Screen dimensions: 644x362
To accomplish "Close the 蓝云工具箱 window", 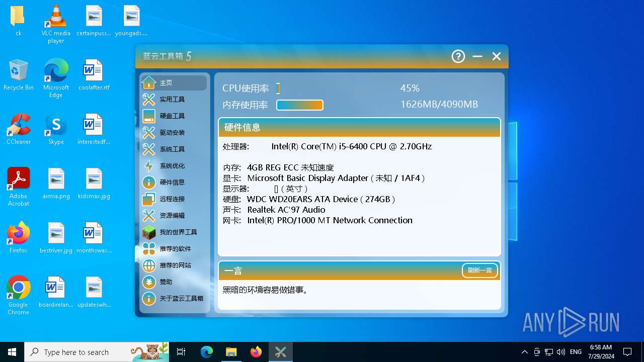I will pos(497,56).
